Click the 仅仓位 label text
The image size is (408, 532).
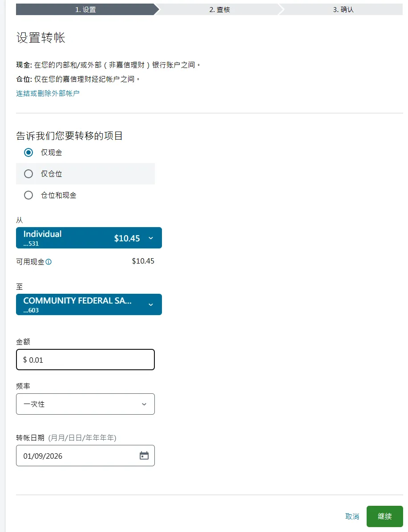click(51, 174)
